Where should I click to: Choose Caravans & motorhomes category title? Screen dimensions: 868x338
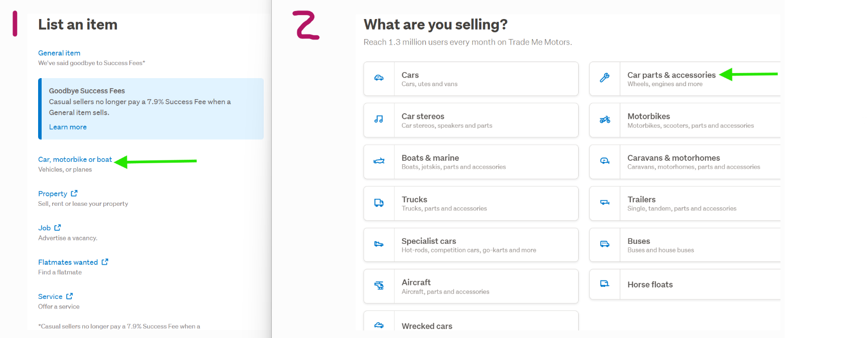coord(673,158)
